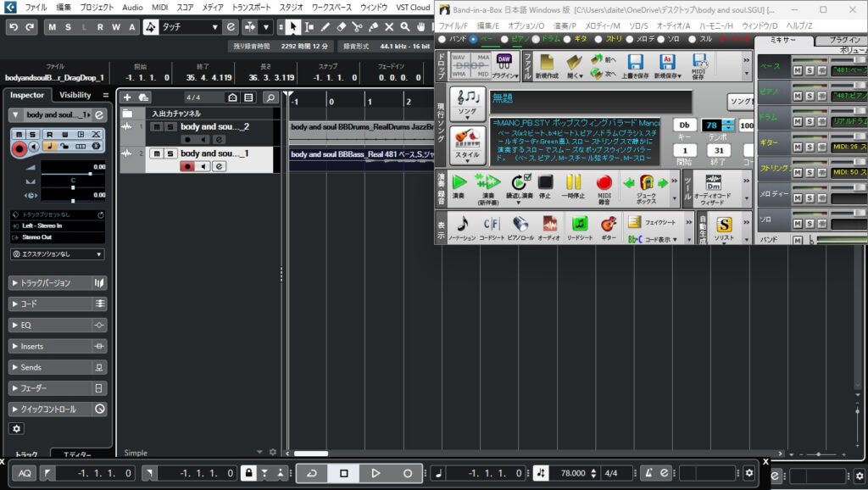
Task: Expand the フェーダー inspector section
Action: pos(57,388)
